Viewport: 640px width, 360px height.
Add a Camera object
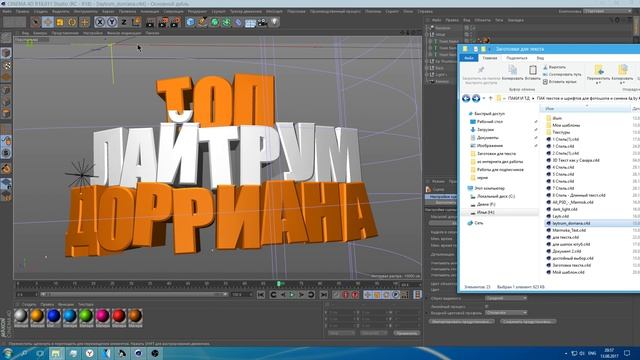tap(262, 22)
